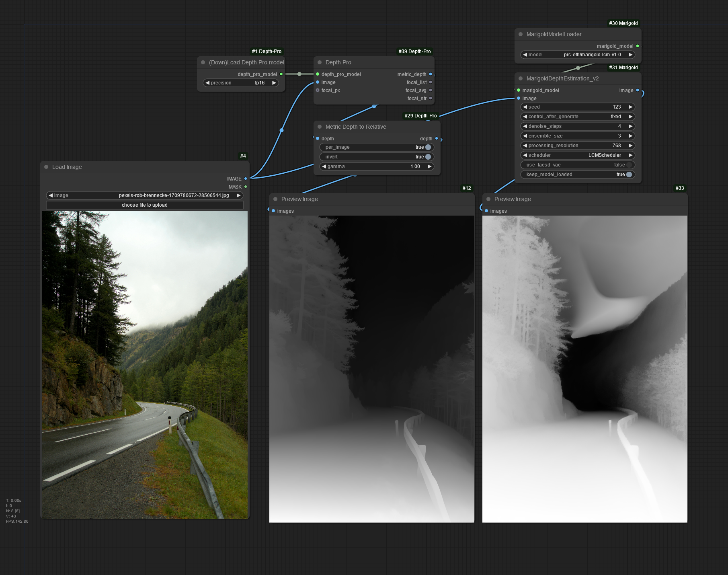
Task: Toggle the per_image switch
Action: (428, 147)
